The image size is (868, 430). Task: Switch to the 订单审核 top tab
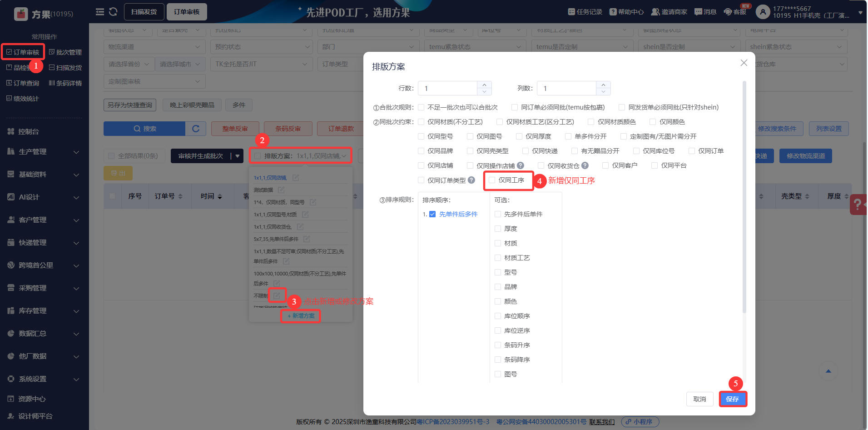[187, 12]
